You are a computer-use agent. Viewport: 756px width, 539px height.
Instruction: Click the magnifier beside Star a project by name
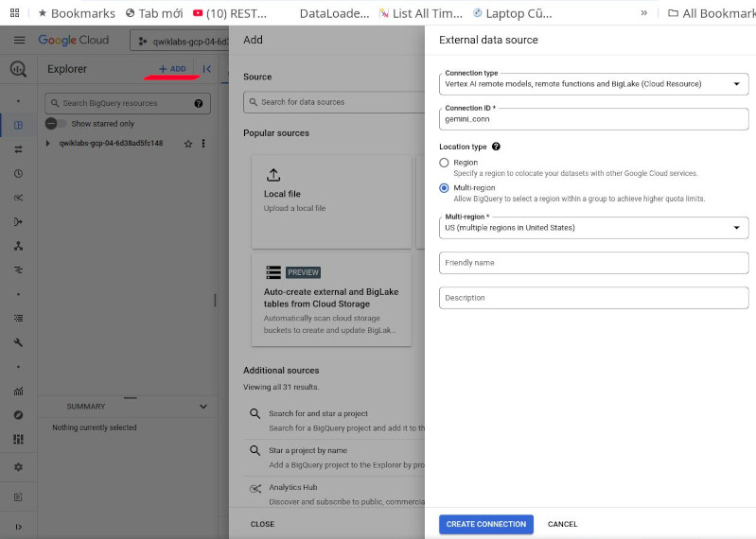click(x=255, y=450)
